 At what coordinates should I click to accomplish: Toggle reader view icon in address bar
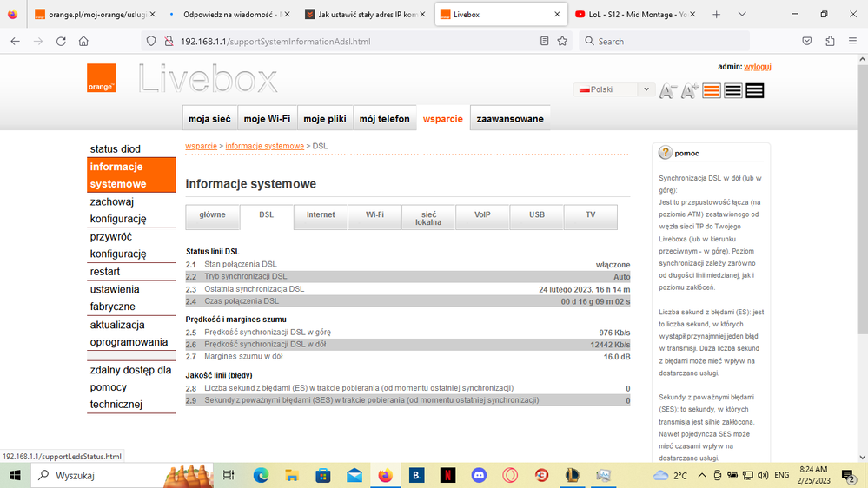click(x=544, y=41)
